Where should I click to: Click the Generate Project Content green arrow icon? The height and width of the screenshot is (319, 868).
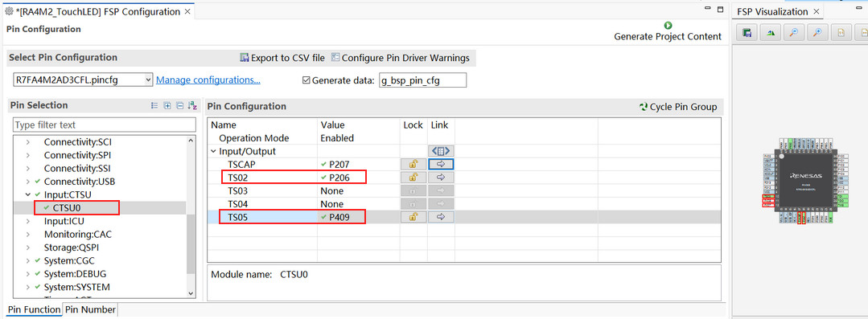tap(668, 26)
